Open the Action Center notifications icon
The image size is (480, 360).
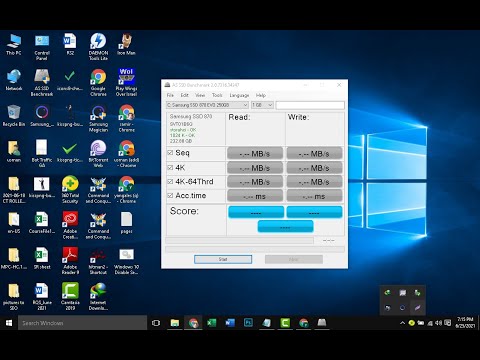tap(448, 323)
